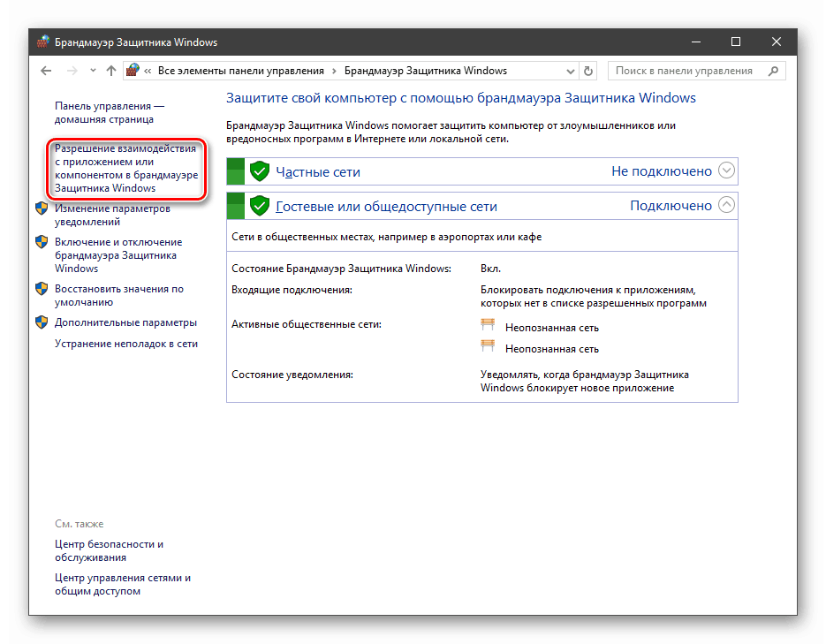Open Разрешение взаимодействия с приложением link
This screenshot has width=826, height=644.
pos(125,168)
